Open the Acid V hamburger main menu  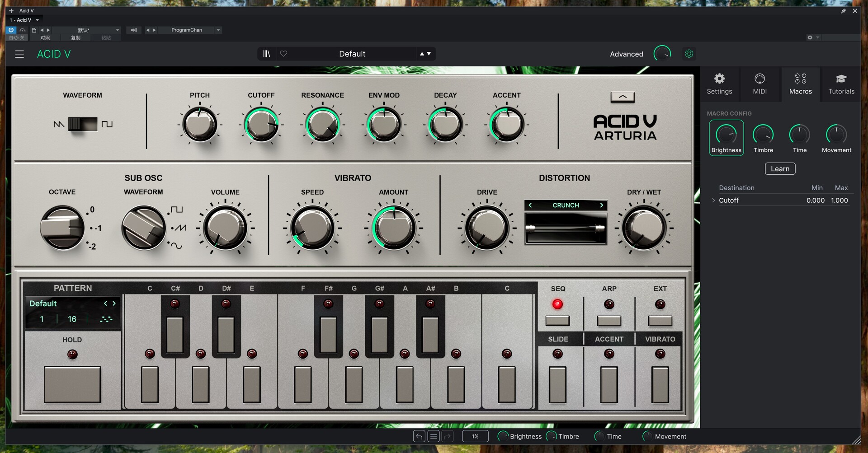[19, 54]
